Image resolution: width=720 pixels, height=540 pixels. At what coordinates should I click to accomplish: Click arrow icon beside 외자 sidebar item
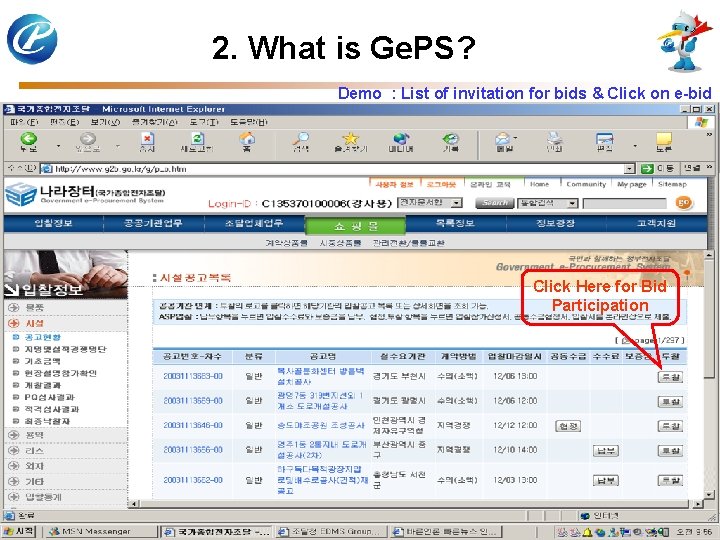[13, 466]
